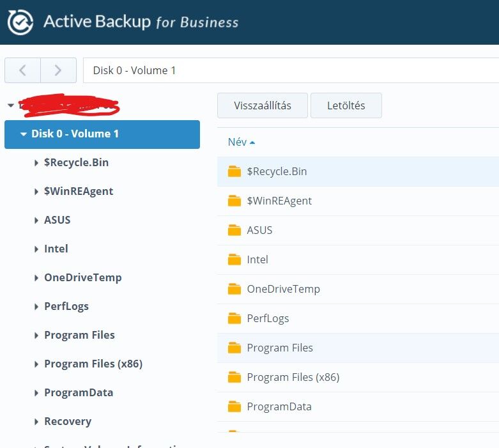
Task: Click the Active Backup for Business logo icon
Action: click(x=20, y=22)
